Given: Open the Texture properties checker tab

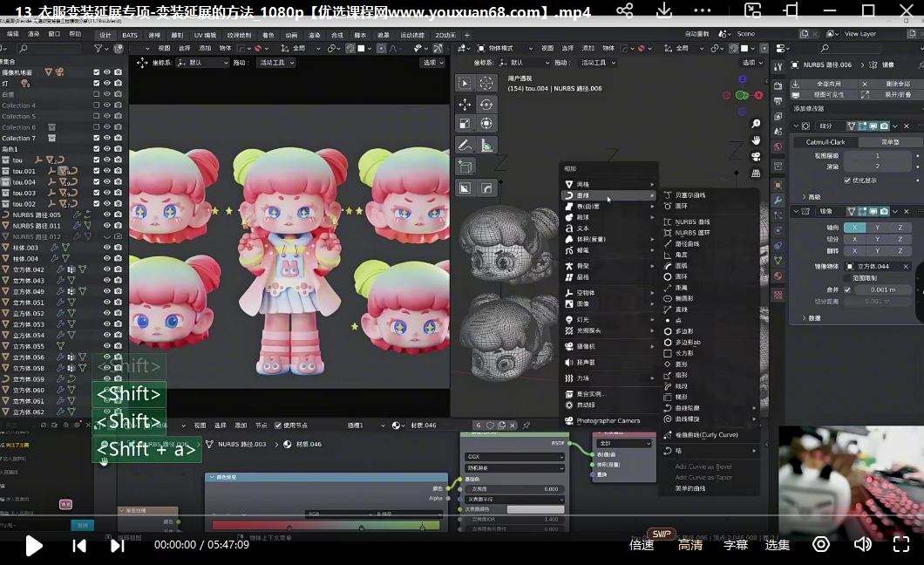Looking at the screenshot, I should pos(778,295).
